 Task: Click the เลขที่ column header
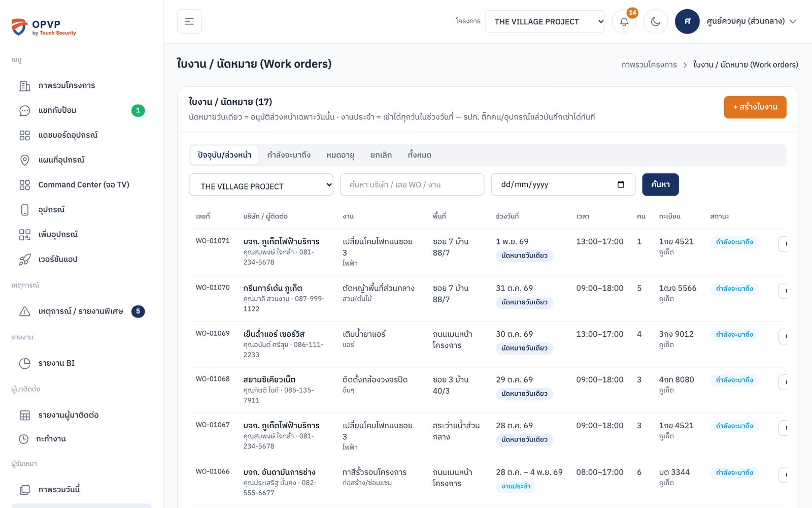pos(203,216)
